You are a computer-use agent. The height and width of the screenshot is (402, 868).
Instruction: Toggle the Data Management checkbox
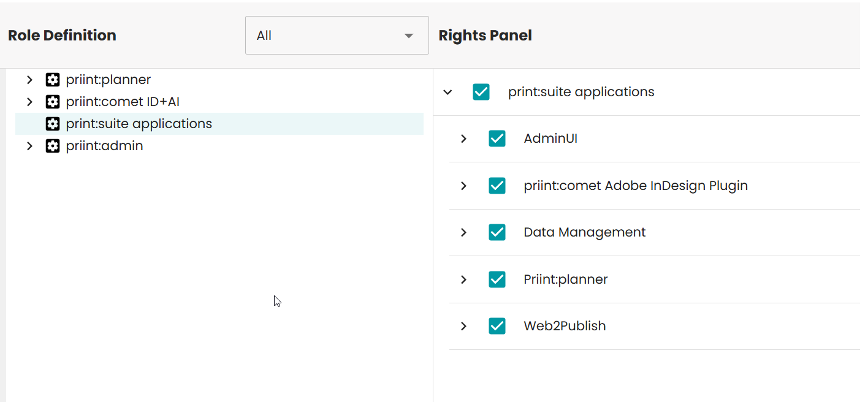pos(497,232)
